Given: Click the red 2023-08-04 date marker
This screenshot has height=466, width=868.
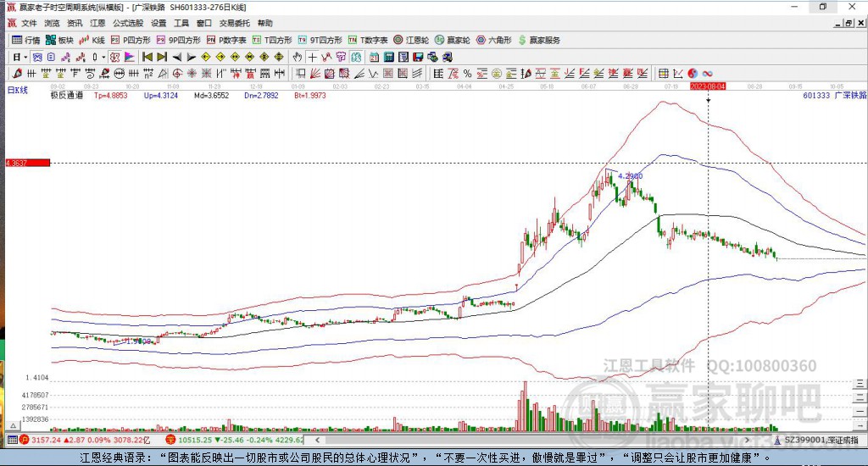Looking at the screenshot, I should [x=708, y=86].
